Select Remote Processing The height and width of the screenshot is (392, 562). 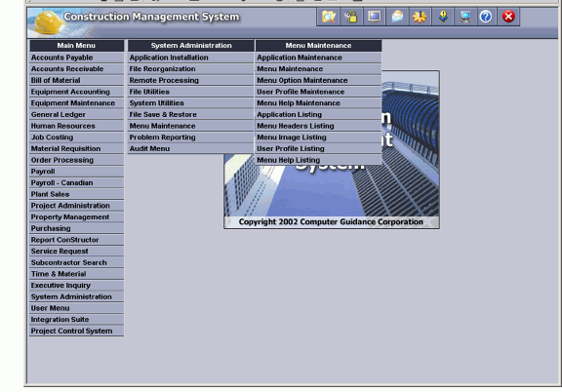190,81
